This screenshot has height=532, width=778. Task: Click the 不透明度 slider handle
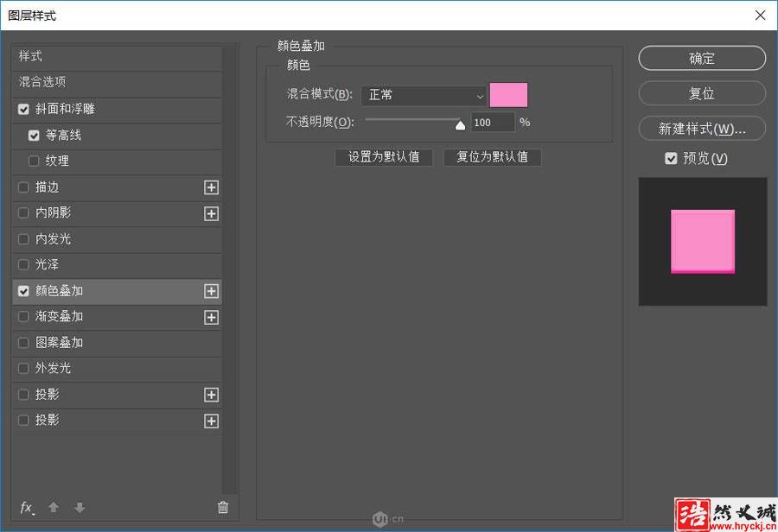click(460, 125)
